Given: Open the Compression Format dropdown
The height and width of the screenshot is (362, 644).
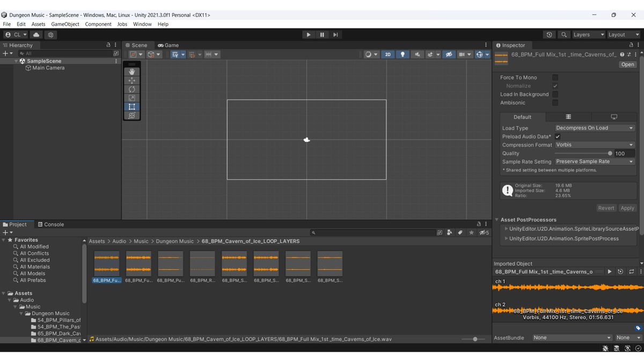Looking at the screenshot, I should (595, 145).
